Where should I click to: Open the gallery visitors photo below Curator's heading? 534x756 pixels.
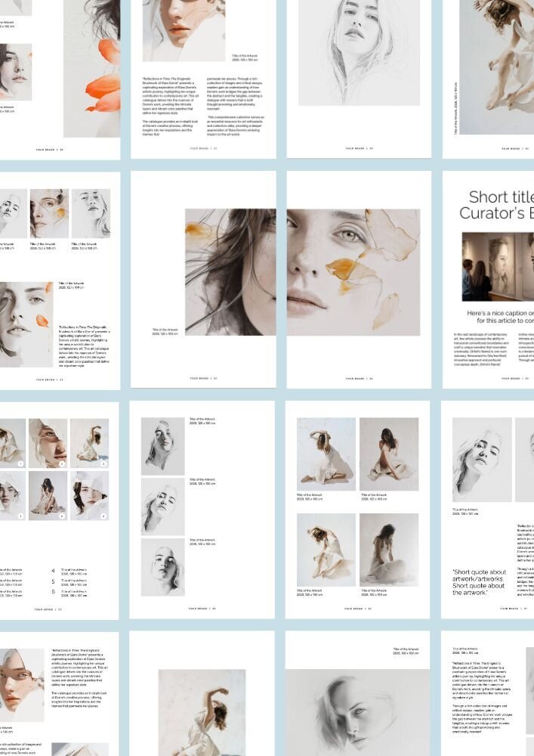(498, 266)
